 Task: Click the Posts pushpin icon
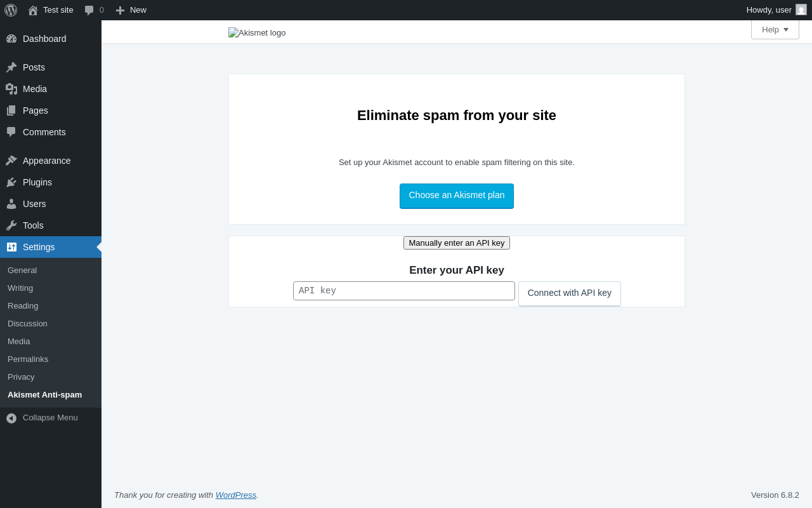point(11,67)
